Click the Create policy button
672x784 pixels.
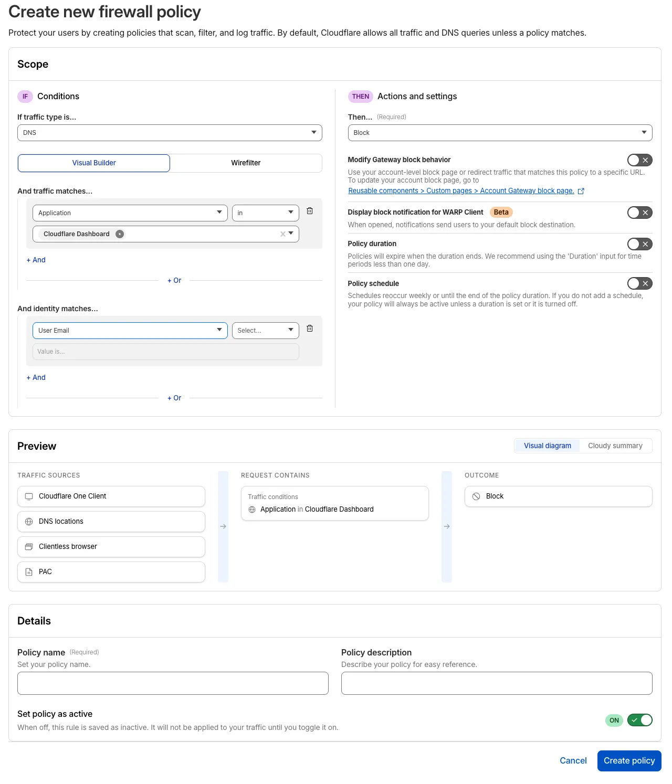click(629, 760)
